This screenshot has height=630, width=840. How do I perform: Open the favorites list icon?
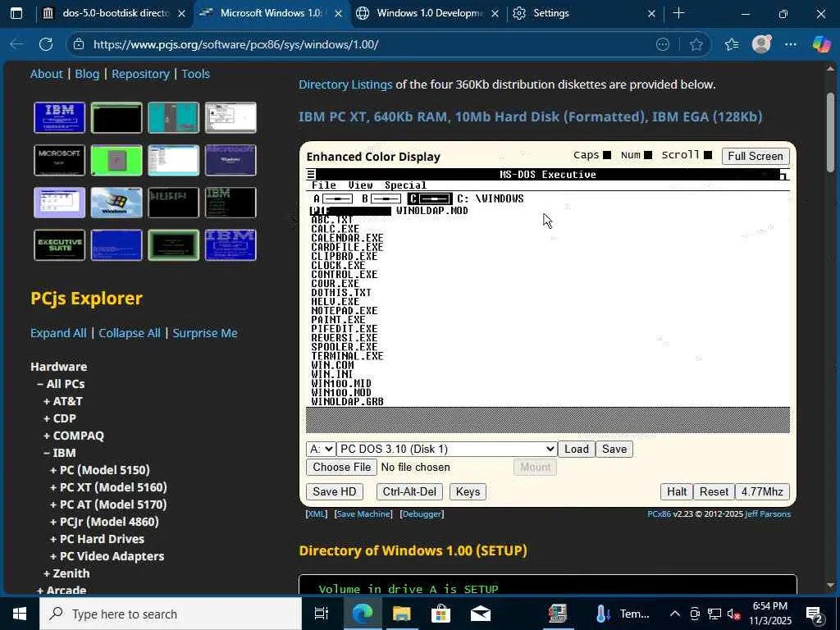[731, 44]
